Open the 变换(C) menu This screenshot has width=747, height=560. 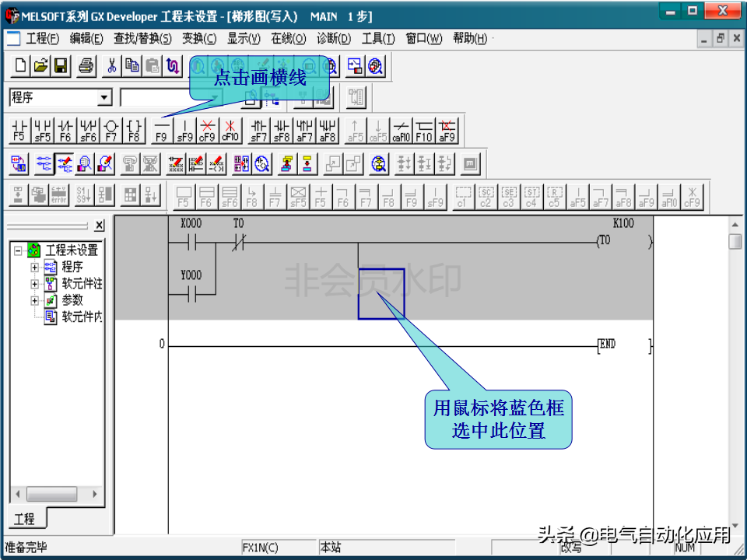199,39
